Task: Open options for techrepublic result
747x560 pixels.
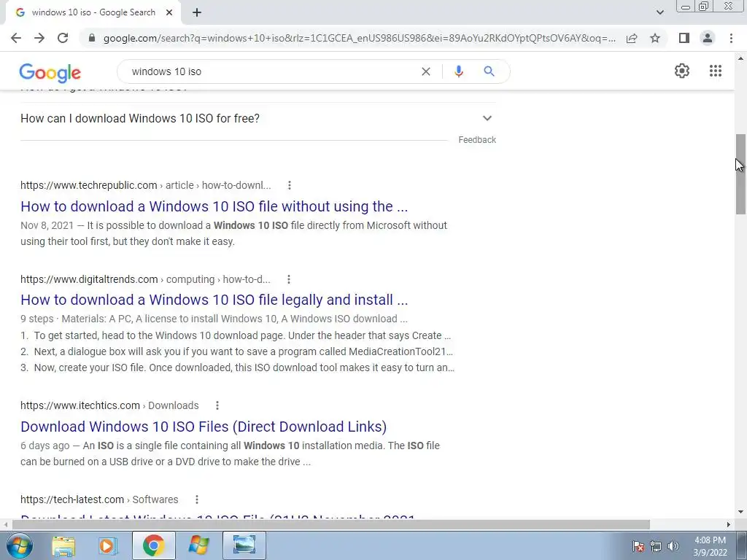Action: click(x=289, y=185)
